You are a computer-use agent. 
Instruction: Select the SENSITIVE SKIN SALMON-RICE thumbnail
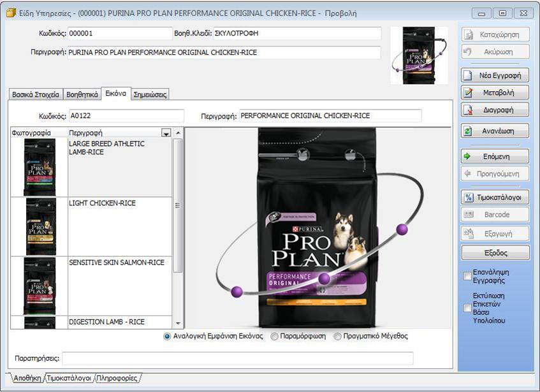pos(40,286)
